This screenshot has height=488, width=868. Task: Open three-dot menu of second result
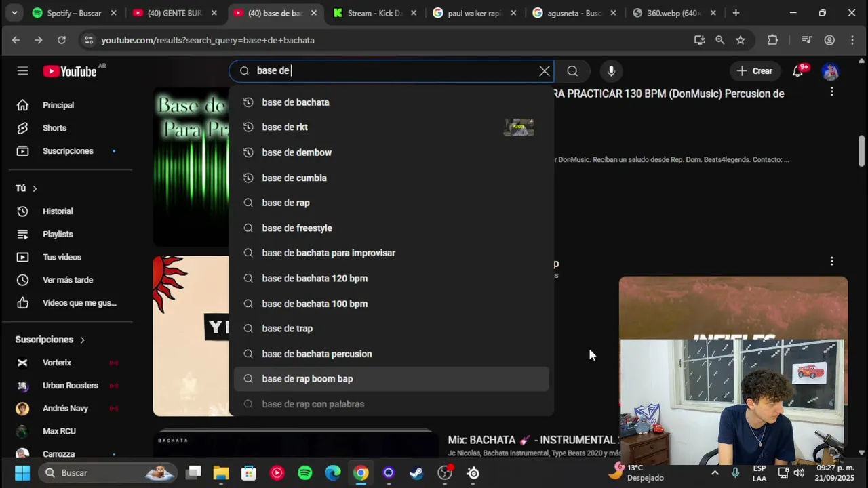[x=832, y=261]
